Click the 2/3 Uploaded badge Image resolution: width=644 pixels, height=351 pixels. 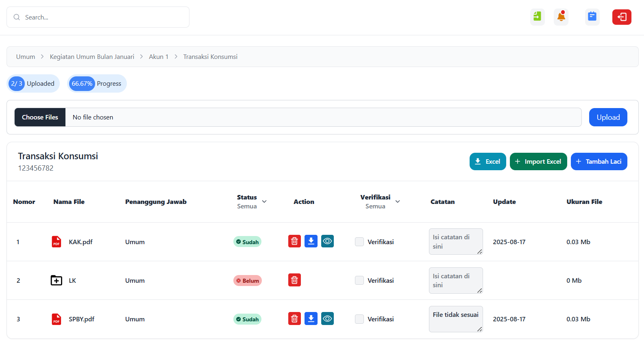coord(33,83)
